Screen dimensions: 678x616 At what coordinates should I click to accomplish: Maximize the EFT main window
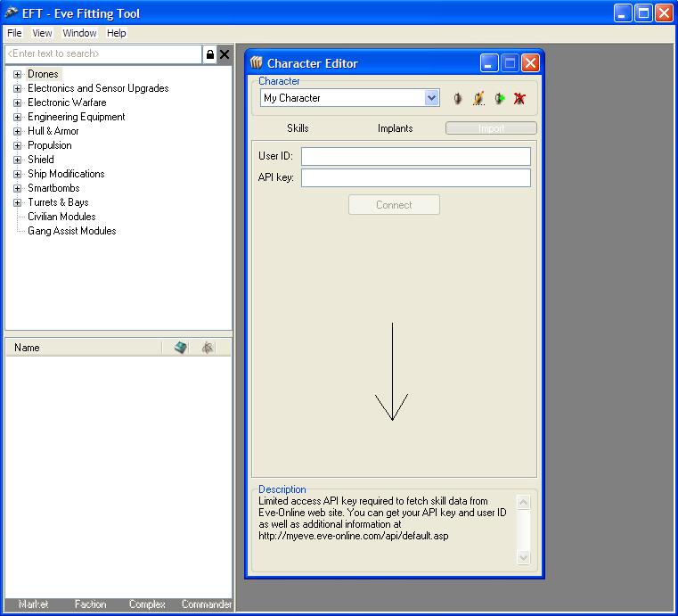(x=643, y=13)
